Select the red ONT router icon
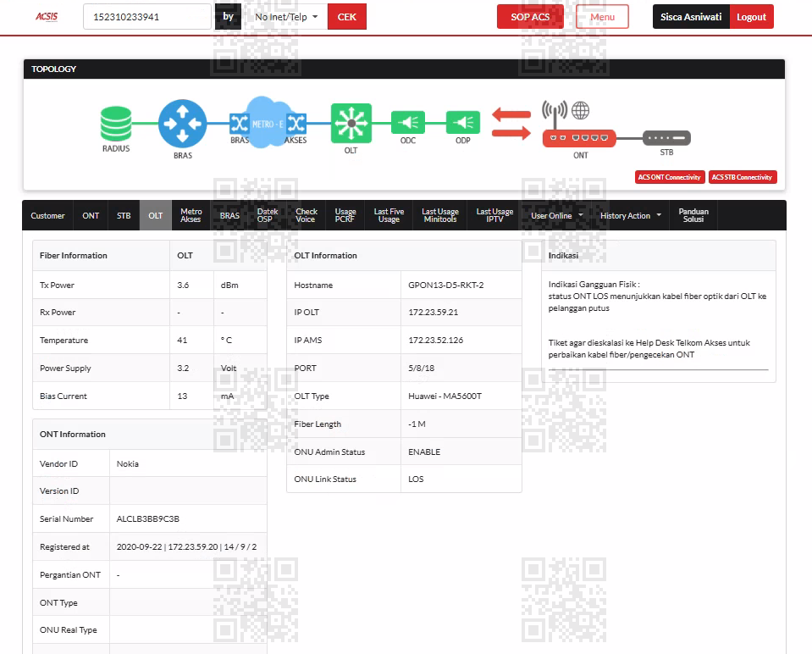This screenshot has width=812, height=654. tap(579, 138)
